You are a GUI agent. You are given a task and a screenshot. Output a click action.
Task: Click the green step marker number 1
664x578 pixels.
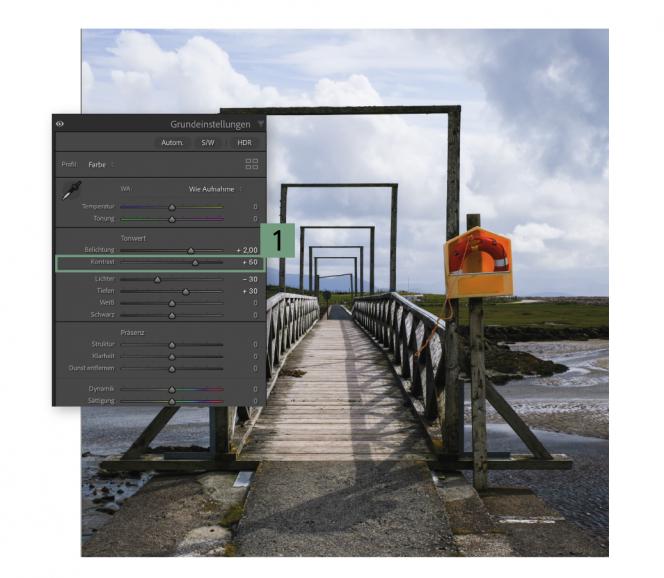278,240
